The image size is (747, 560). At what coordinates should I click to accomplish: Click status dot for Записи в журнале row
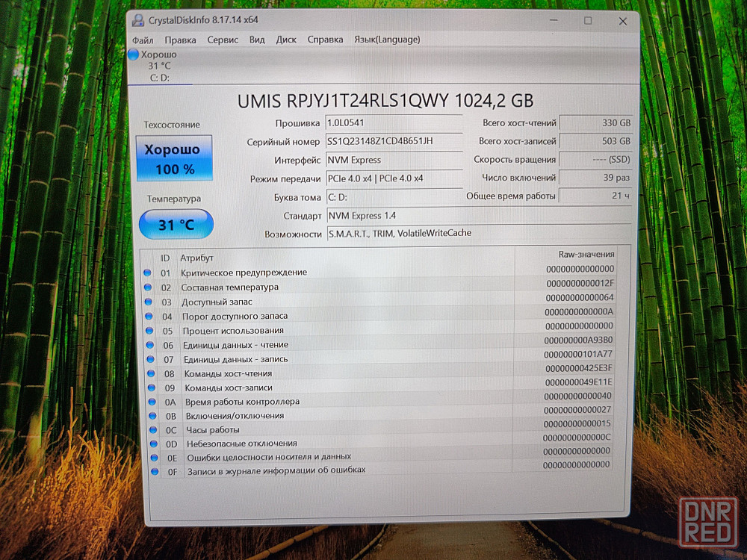(155, 471)
